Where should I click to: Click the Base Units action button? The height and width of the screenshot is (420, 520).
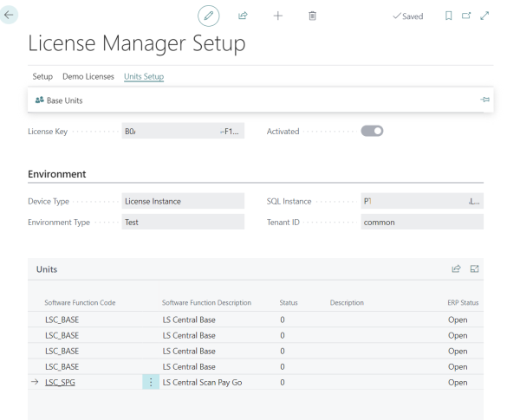pos(59,100)
